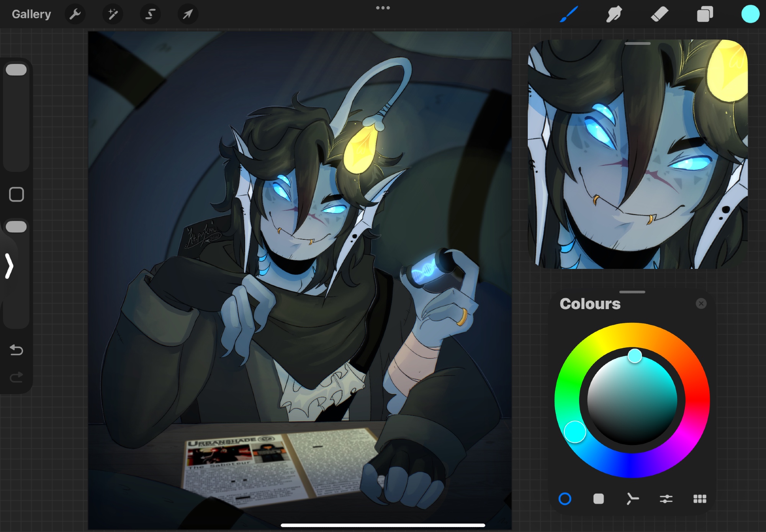Tap the square Modify button in sidebar
The height and width of the screenshot is (532, 766).
16,195
